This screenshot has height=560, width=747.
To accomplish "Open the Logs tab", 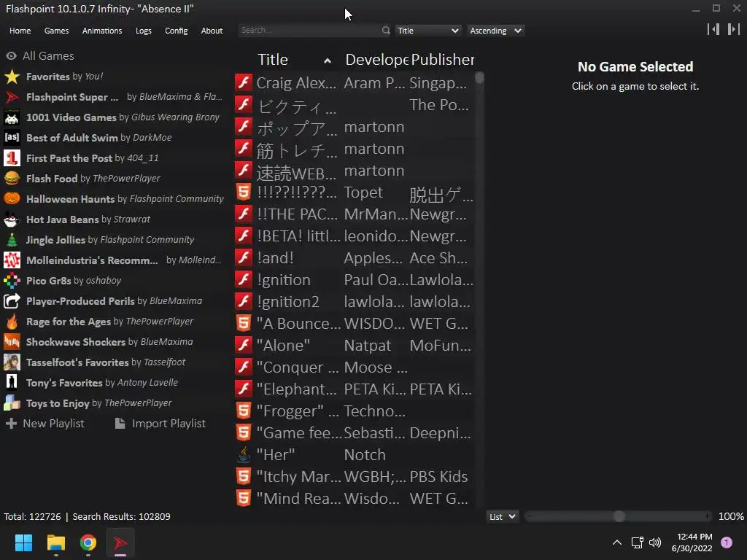I will pyautogui.click(x=144, y=31).
